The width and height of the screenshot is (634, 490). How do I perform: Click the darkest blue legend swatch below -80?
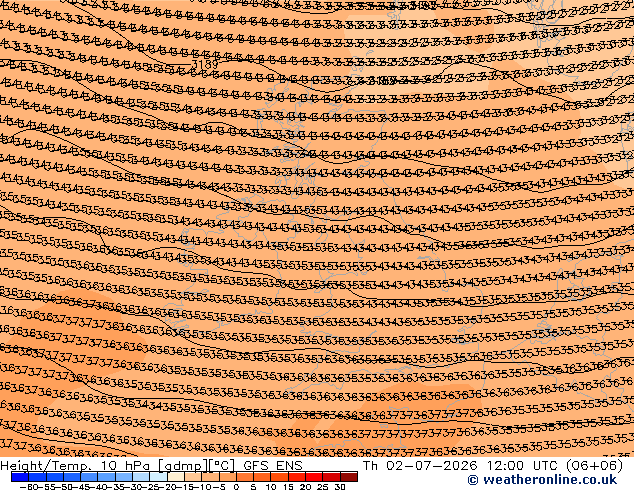pyautogui.click(x=20, y=477)
